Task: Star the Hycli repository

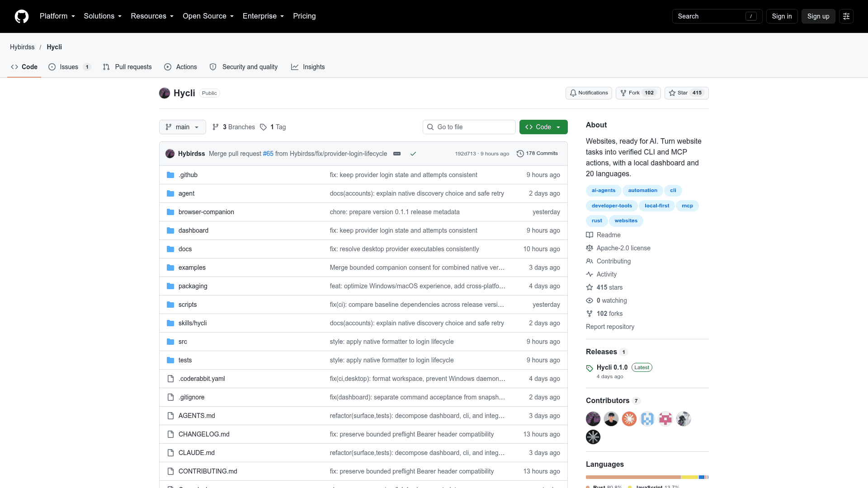Action: coord(686,93)
